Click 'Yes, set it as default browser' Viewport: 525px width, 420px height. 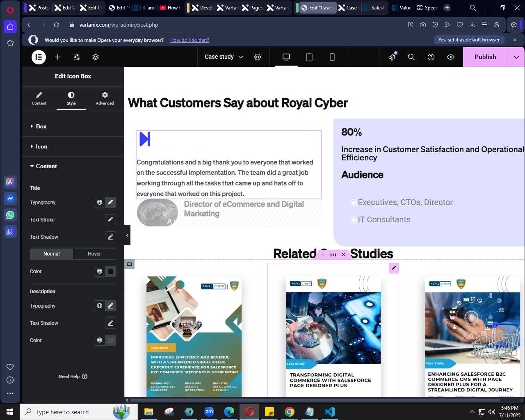(x=469, y=40)
